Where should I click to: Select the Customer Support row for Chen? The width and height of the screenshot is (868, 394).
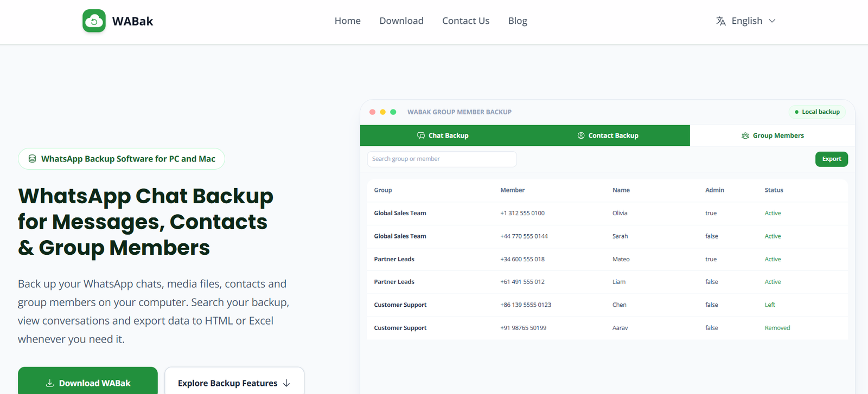pyautogui.click(x=608, y=305)
